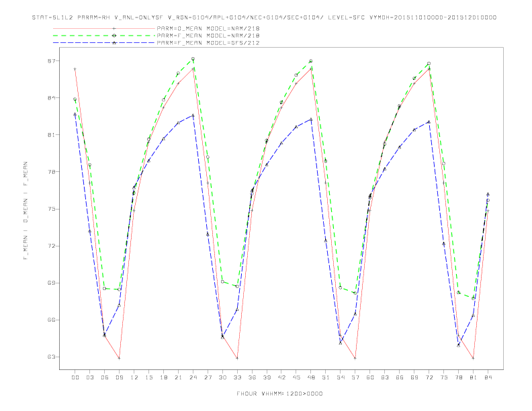Viewport: 532px width, 411px height.
Task: Click x-axis forecast hour label 78
Action: (x=459, y=377)
